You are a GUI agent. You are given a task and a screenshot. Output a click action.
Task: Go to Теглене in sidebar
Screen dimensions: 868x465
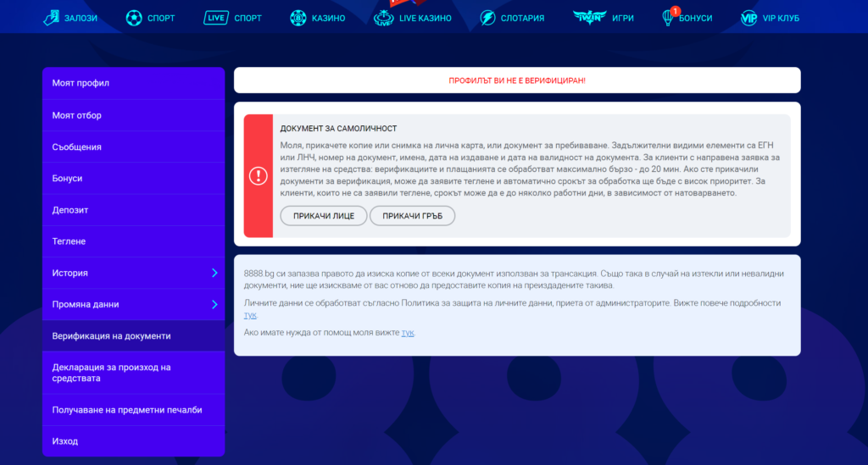(69, 241)
